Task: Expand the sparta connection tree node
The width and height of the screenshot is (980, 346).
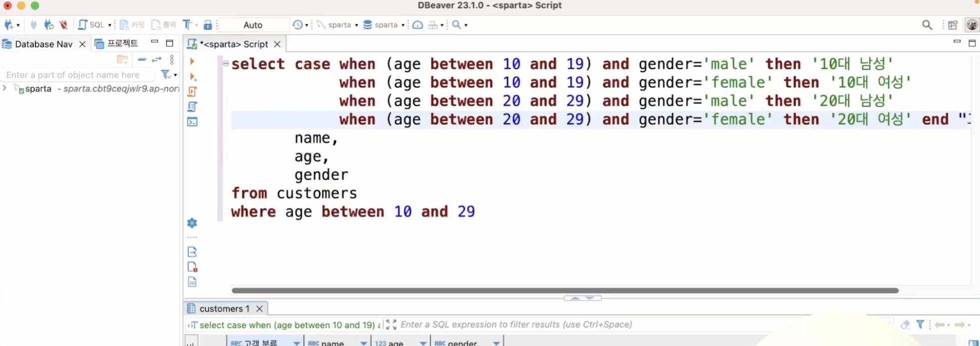Action: [x=4, y=88]
